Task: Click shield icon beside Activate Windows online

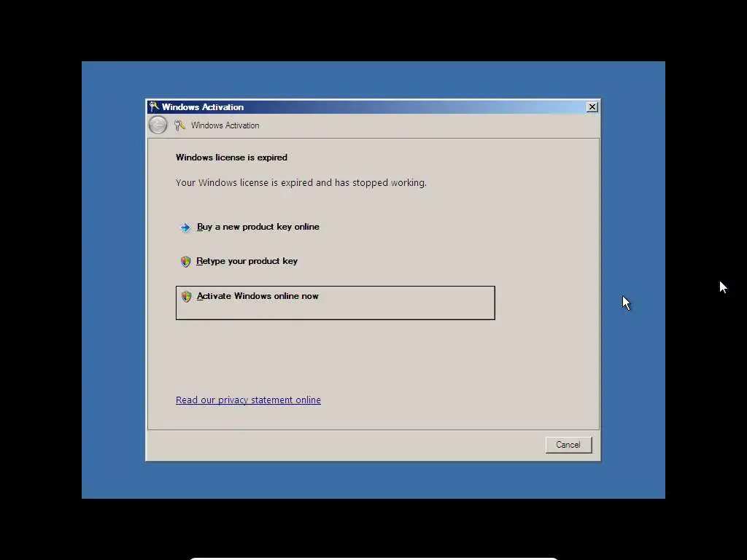Action: [x=186, y=297]
